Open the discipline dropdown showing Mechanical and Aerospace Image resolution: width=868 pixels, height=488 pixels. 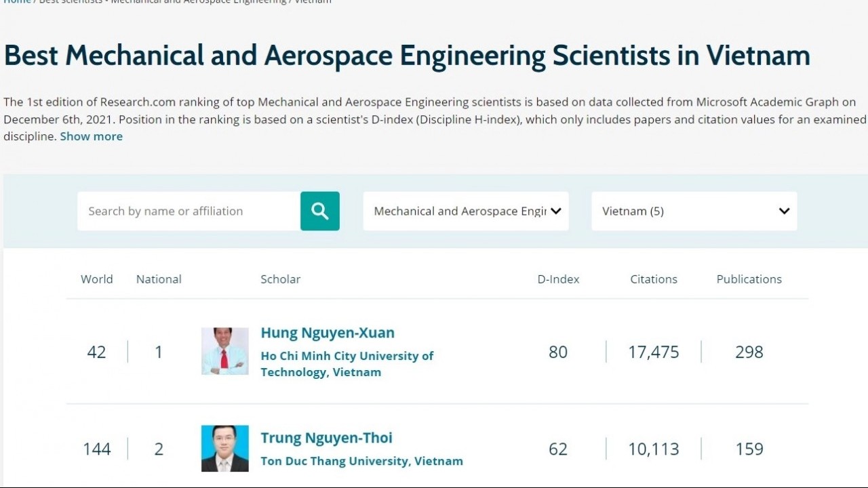(466, 211)
